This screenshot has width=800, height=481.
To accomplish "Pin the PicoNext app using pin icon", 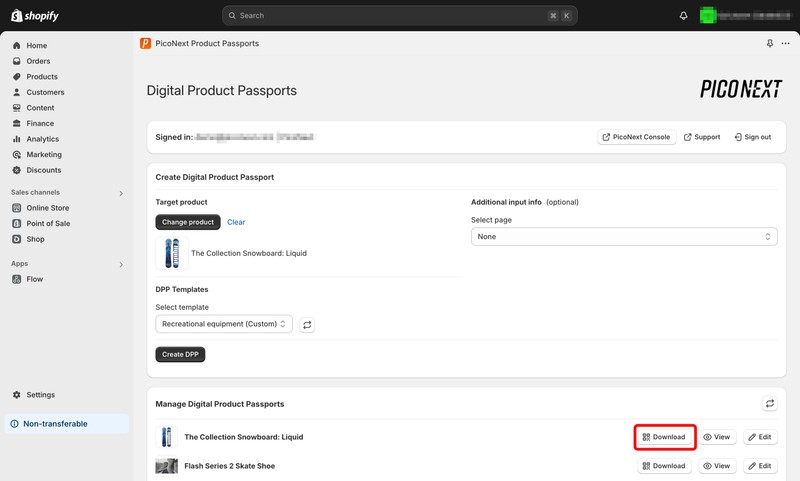I will 769,44.
